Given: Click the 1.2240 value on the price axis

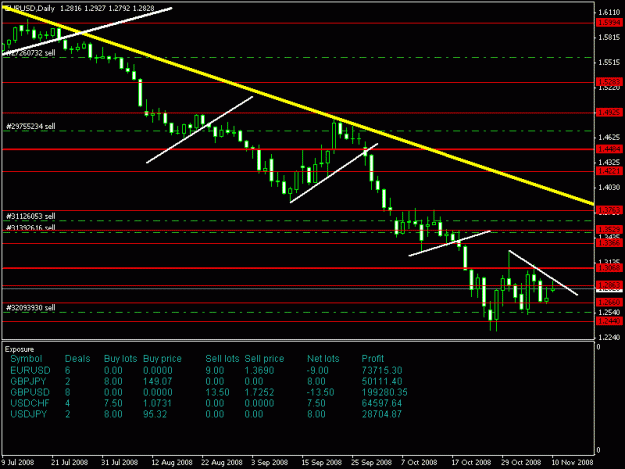Looking at the screenshot, I should pyautogui.click(x=609, y=338).
